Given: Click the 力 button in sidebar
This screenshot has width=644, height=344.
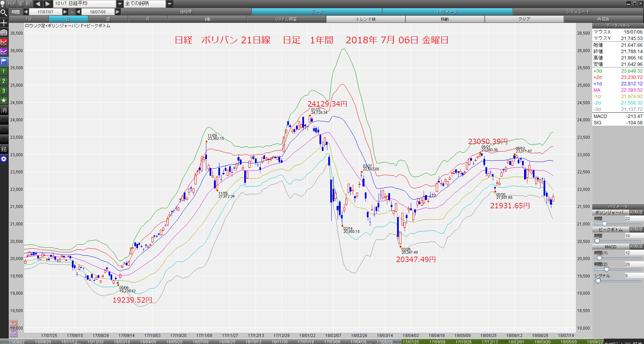Looking at the screenshot, I should click(4, 139).
